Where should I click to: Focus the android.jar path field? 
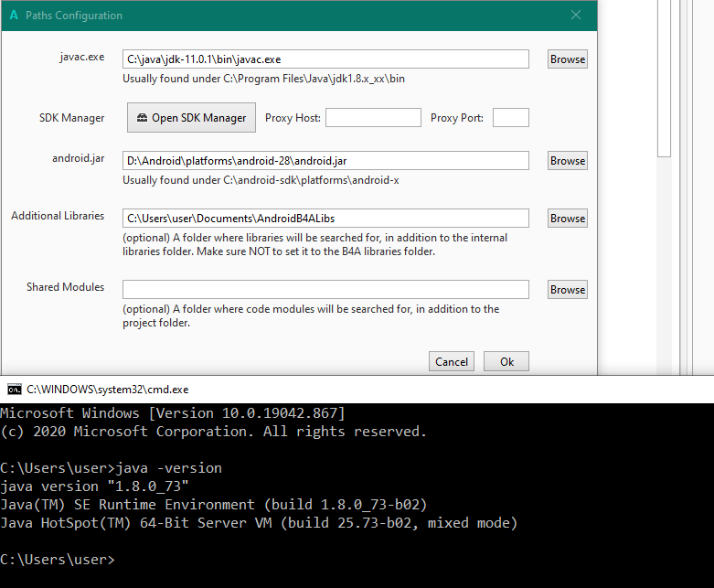click(x=325, y=161)
